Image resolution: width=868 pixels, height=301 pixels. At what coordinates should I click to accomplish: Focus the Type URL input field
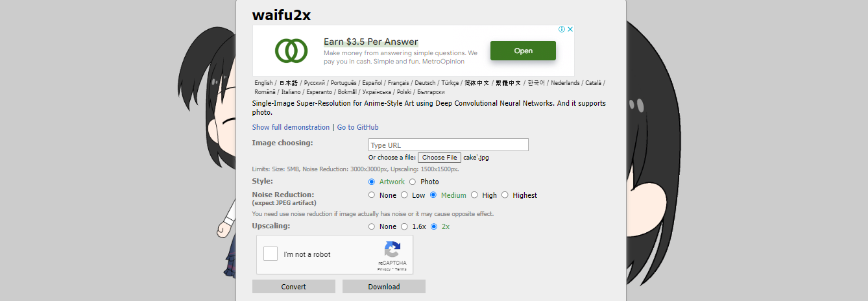pyautogui.click(x=448, y=145)
